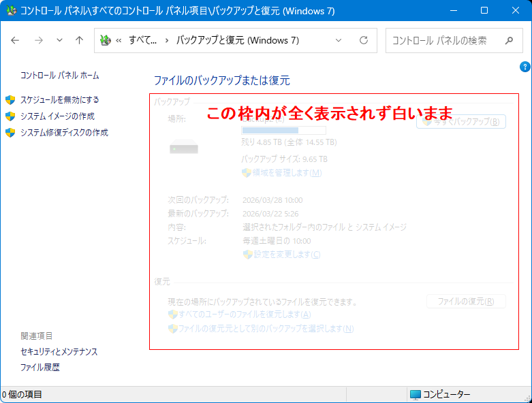
Task: Open the blue help question mark icon
Action: click(525, 67)
